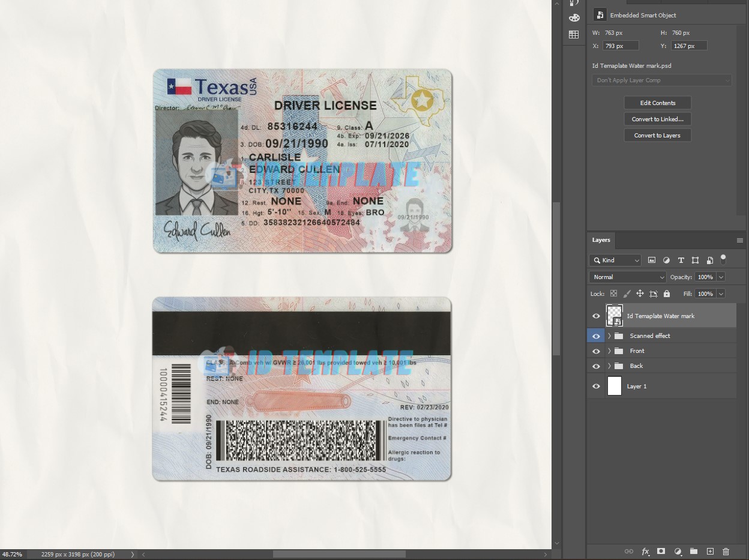Hide the Back group
This screenshot has height=560, width=749.
[596, 366]
